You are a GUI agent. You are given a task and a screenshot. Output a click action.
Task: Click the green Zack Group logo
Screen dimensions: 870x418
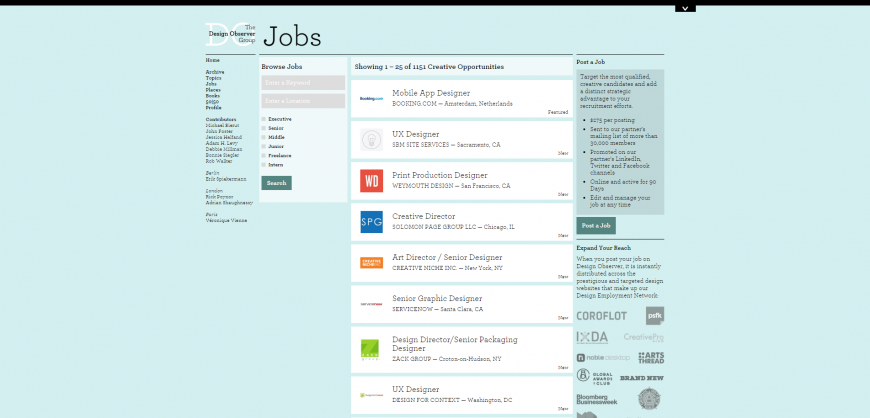click(370, 350)
